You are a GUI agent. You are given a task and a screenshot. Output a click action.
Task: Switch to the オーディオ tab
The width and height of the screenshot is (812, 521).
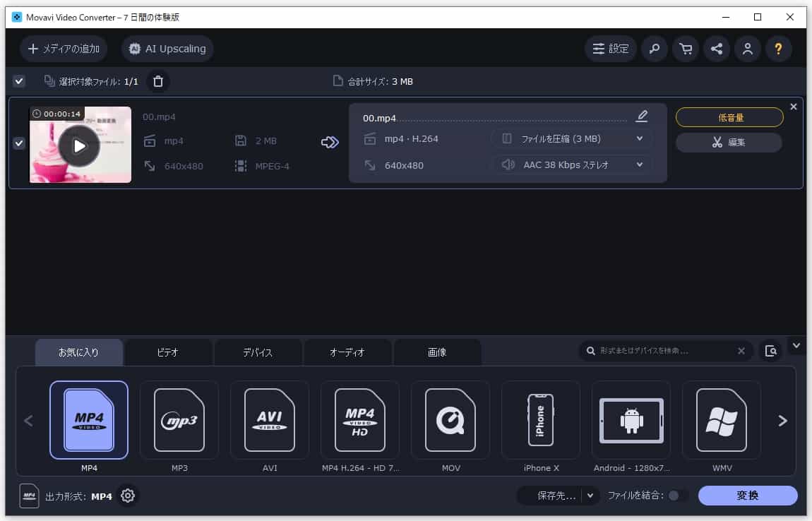pos(347,352)
